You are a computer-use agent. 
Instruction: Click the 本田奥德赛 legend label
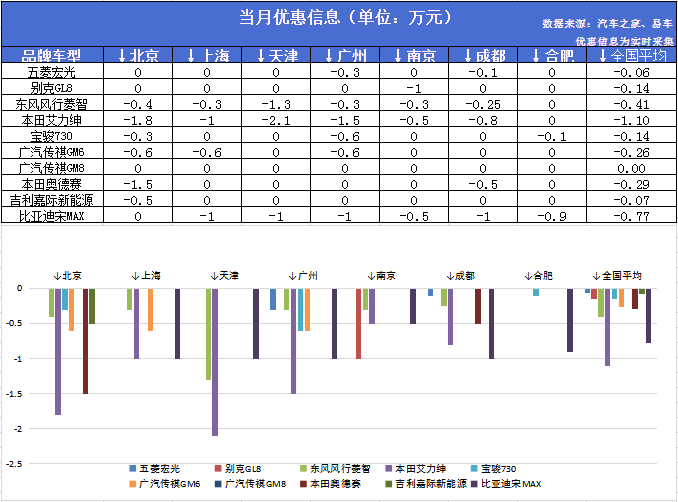(335, 483)
